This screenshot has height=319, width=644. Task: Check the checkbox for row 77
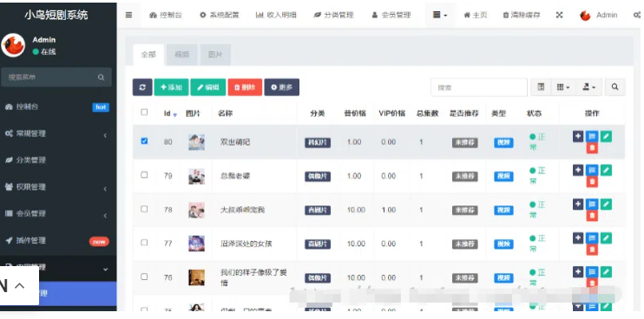tap(144, 243)
